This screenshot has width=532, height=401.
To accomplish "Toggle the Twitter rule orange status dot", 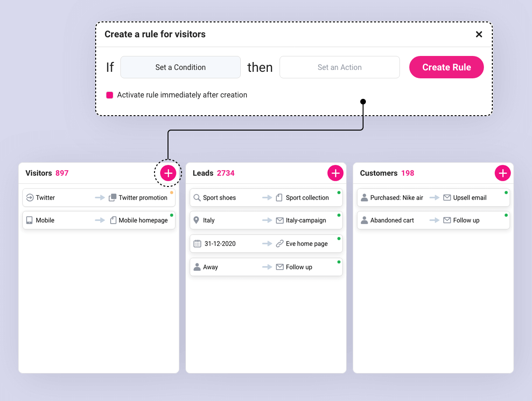I will click(x=172, y=193).
